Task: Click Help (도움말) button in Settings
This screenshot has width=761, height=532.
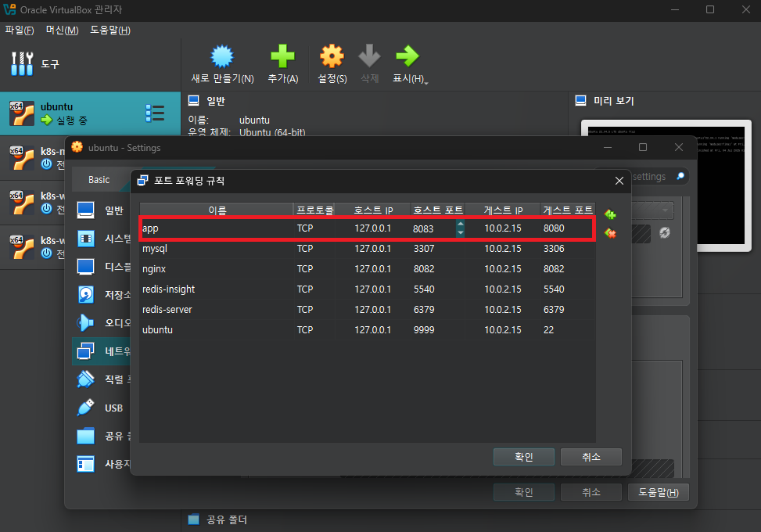Action: pos(658,492)
